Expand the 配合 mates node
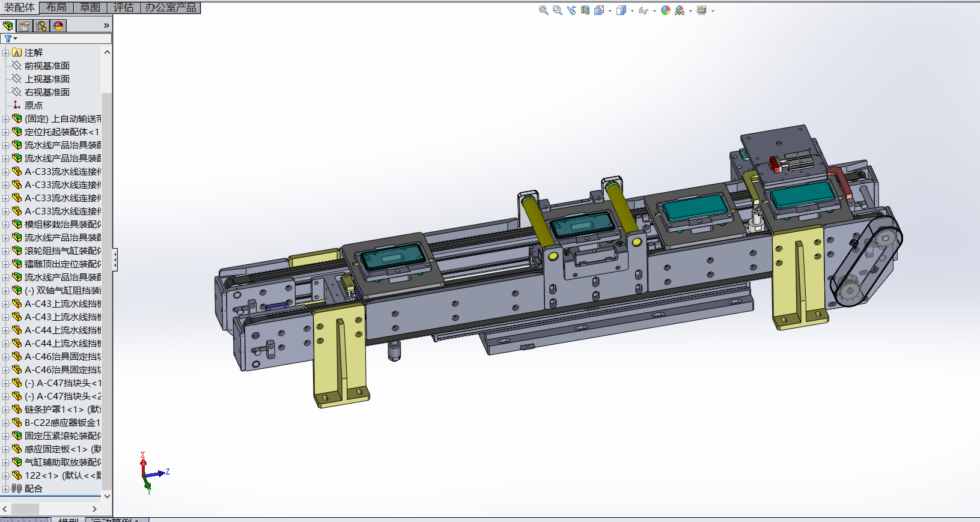Viewport: 980px width, 522px height. tap(5, 489)
